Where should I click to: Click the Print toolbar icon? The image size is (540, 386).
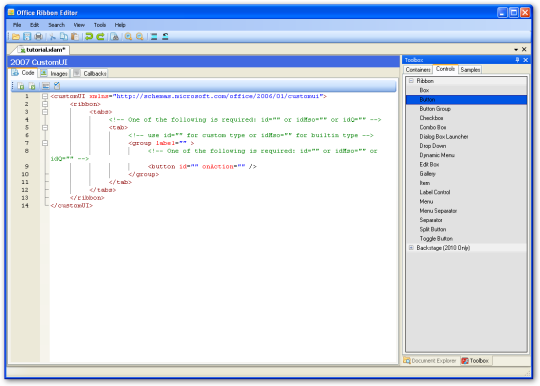click(39, 36)
